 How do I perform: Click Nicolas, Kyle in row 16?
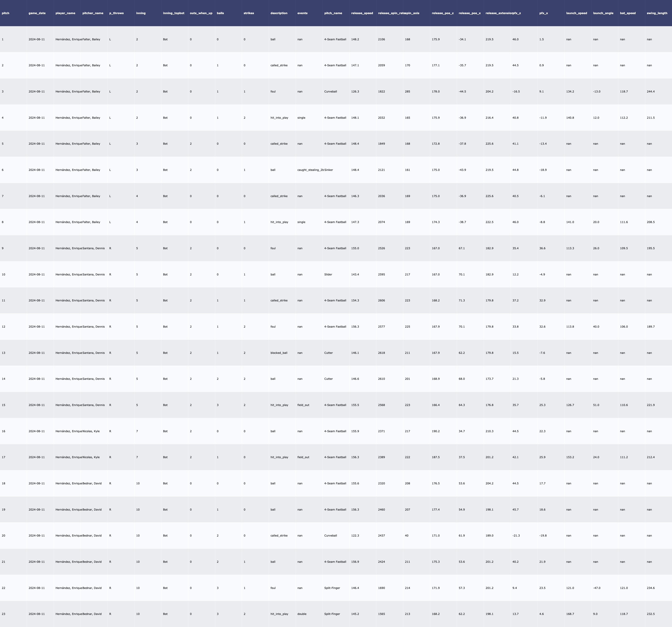(91, 431)
